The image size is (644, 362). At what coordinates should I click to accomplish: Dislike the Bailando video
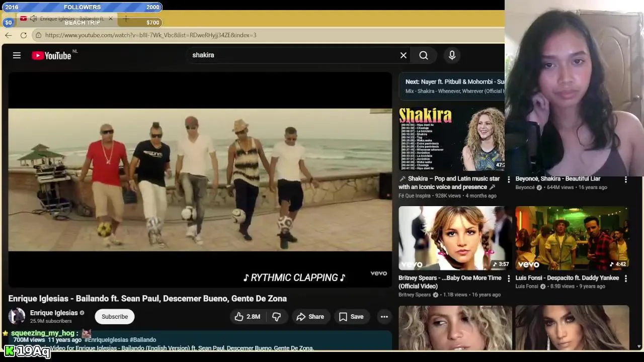click(276, 317)
